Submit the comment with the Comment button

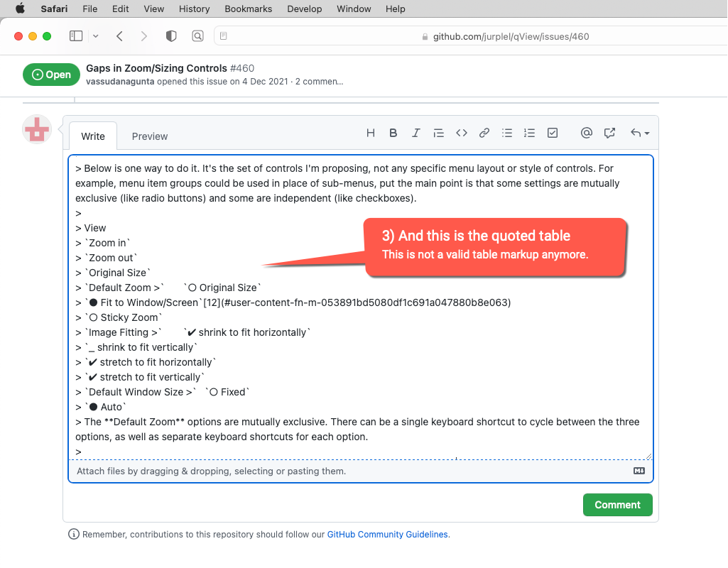tap(617, 505)
